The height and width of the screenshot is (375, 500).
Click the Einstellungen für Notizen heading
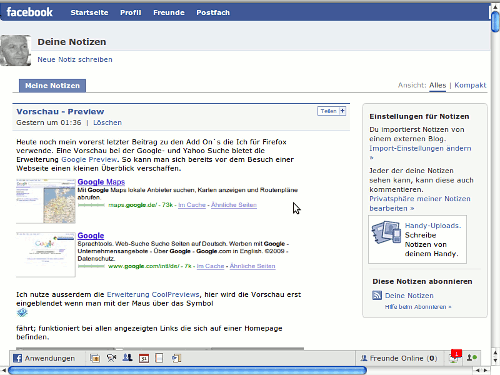tap(419, 117)
